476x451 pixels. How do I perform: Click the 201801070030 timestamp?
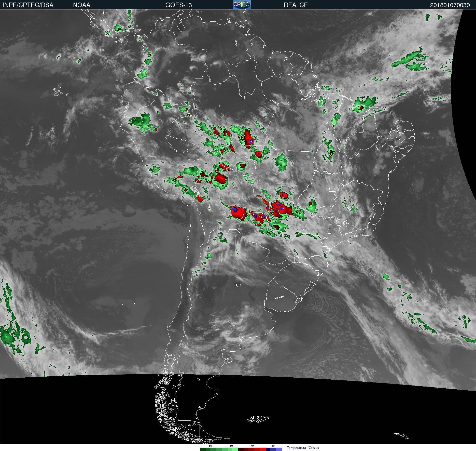click(x=450, y=5)
